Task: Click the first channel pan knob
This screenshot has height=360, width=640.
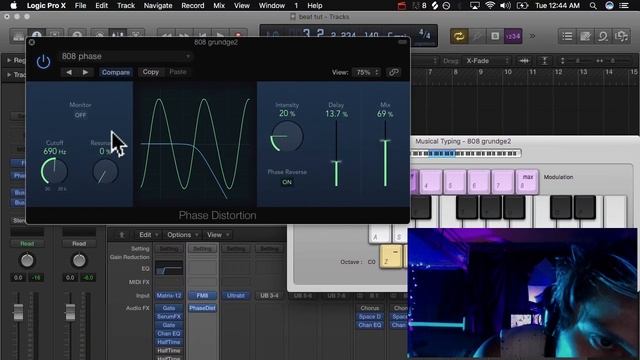Action: (27, 260)
